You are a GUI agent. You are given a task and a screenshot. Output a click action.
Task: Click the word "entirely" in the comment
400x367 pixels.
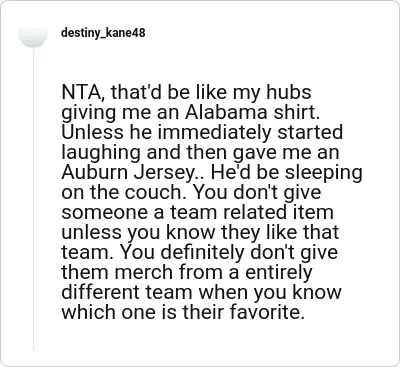(278, 272)
